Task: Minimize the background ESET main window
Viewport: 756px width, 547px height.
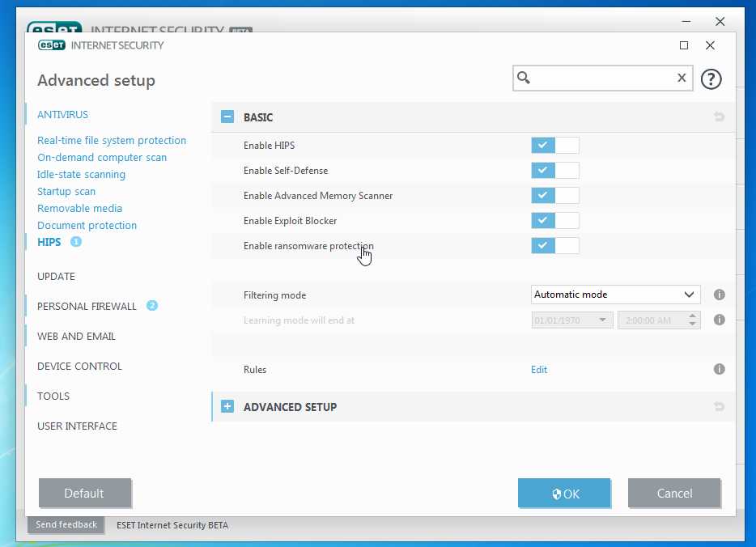Action: [686, 22]
